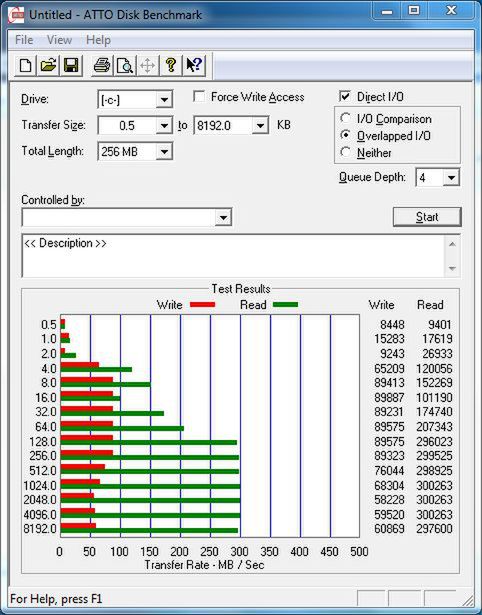Viewport: 482px width, 615px height.
Task: Open Print Preview magnifier icon
Action: tap(125, 65)
